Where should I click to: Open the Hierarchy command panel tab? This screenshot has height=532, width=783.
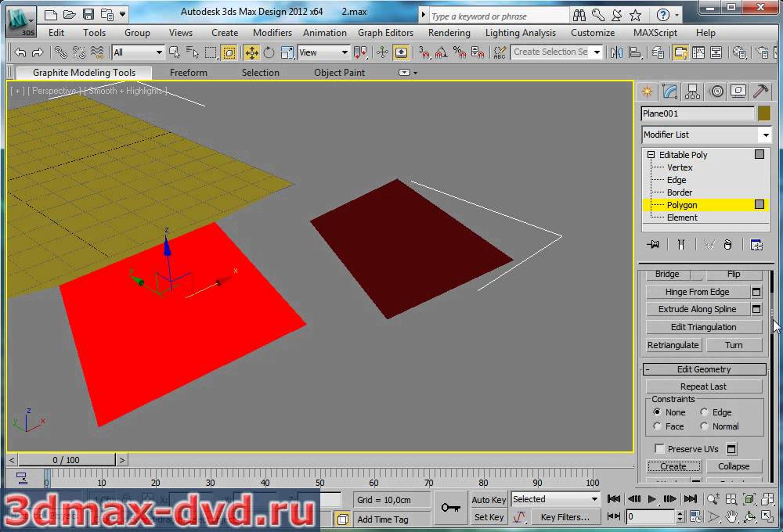[693, 92]
